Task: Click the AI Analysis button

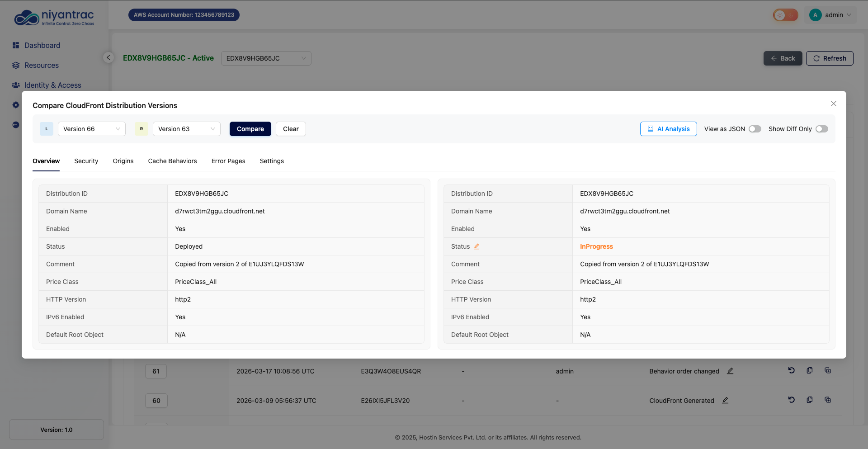Action: click(668, 129)
